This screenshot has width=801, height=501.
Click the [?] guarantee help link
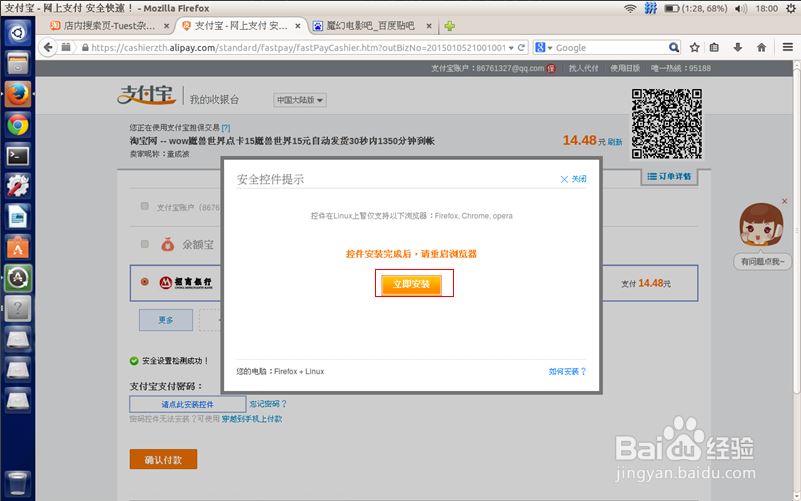click(x=226, y=128)
